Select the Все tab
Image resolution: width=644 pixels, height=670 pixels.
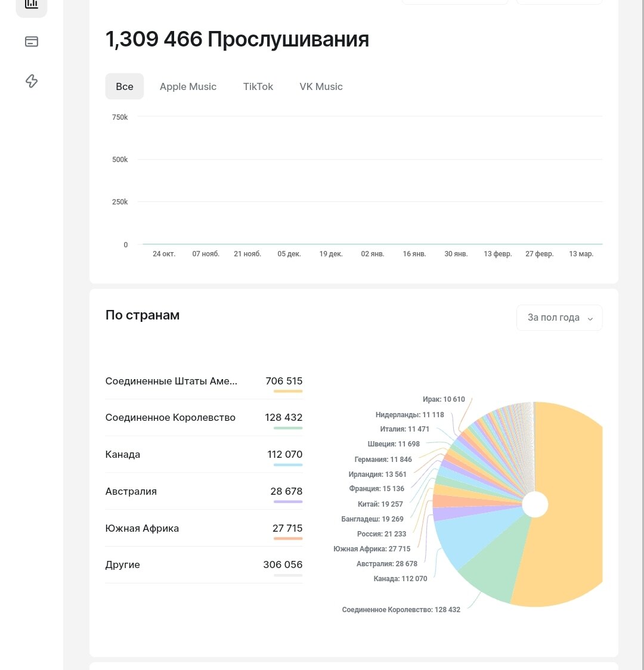coord(125,86)
